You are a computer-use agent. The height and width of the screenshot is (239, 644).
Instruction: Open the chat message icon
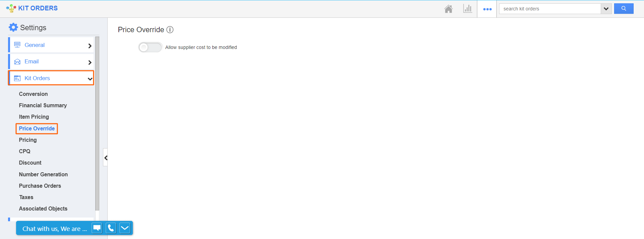tap(97, 228)
